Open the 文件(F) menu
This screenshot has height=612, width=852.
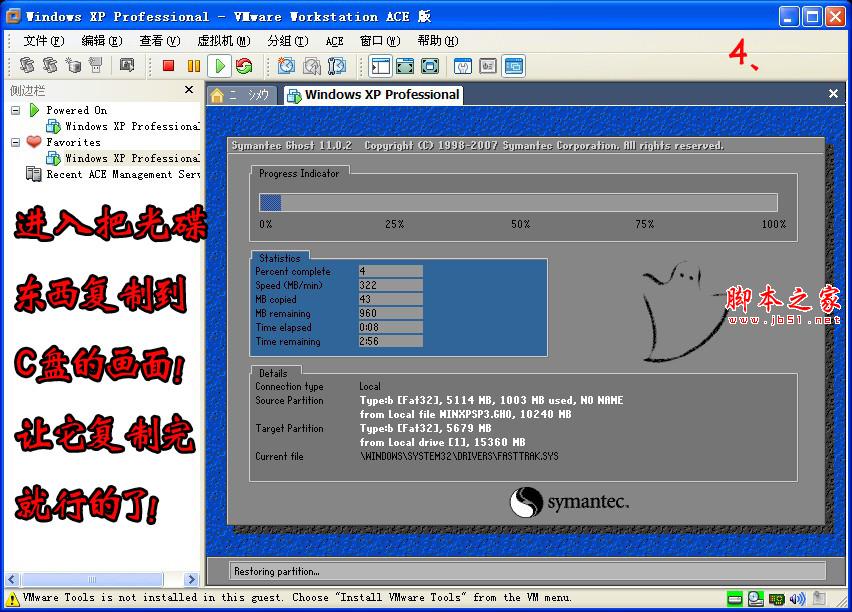pos(43,41)
